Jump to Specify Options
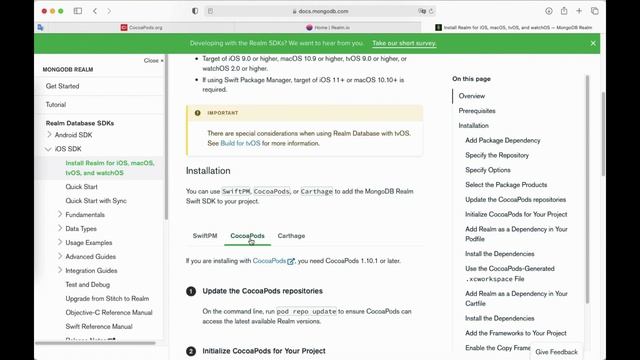The height and width of the screenshot is (360, 640). (488, 170)
